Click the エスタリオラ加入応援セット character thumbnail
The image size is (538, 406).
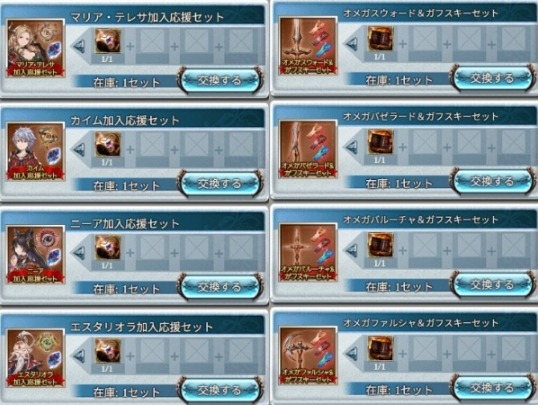pyautogui.click(x=36, y=358)
